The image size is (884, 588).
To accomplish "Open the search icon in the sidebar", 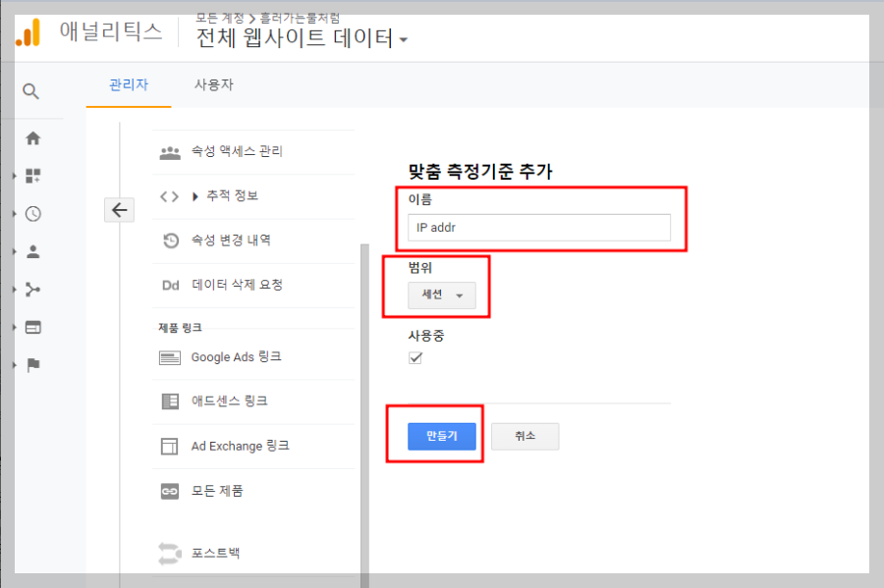I will tap(31, 90).
